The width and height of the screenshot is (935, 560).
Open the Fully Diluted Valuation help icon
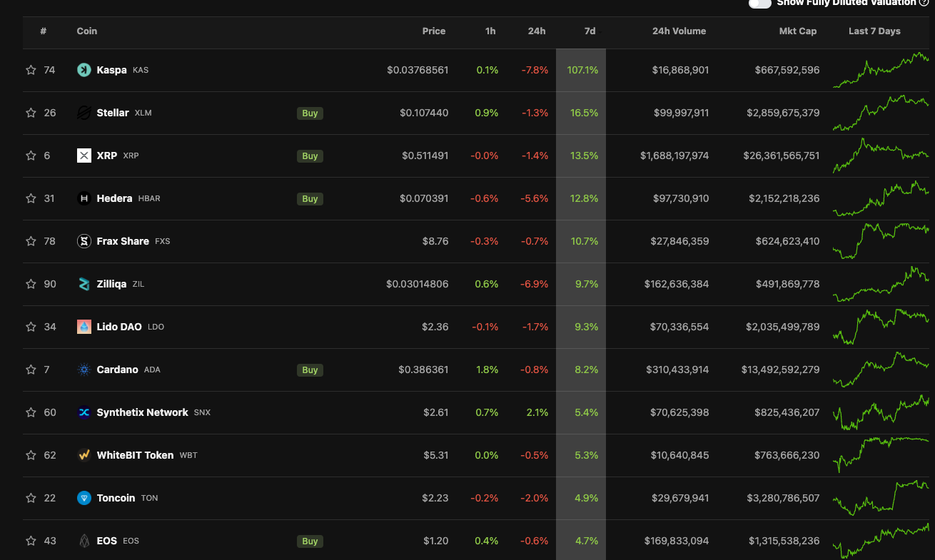pyautogui.click(x=924, y=3)
